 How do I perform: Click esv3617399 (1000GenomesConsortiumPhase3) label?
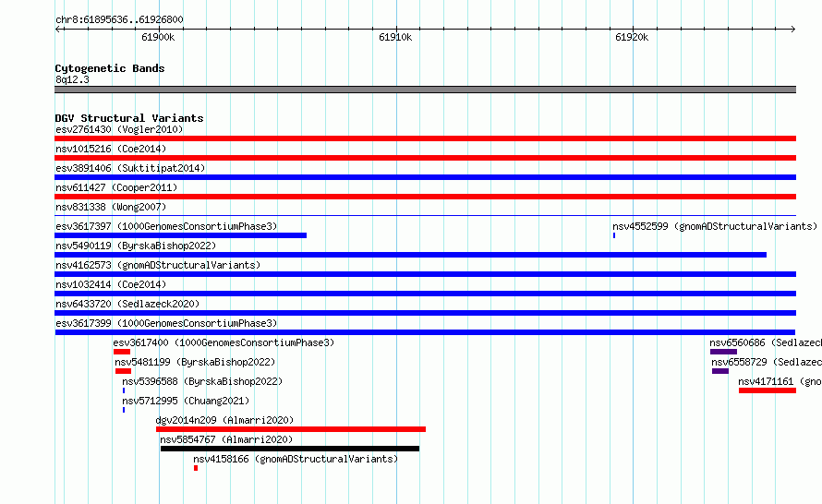(x=166, y=323)
